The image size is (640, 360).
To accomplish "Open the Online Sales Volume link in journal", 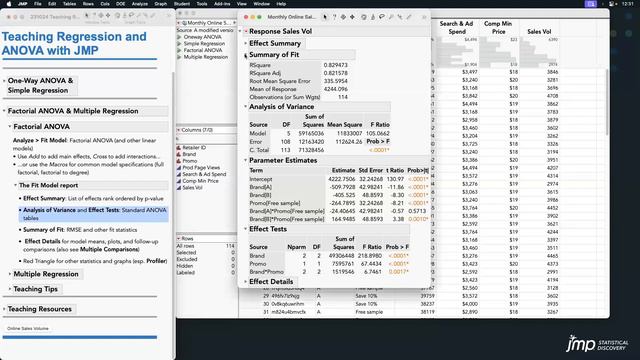I will click(x=28, y=329).
